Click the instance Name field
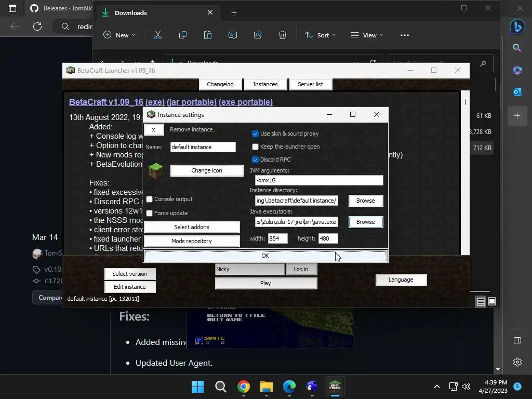 click(203, 147)
